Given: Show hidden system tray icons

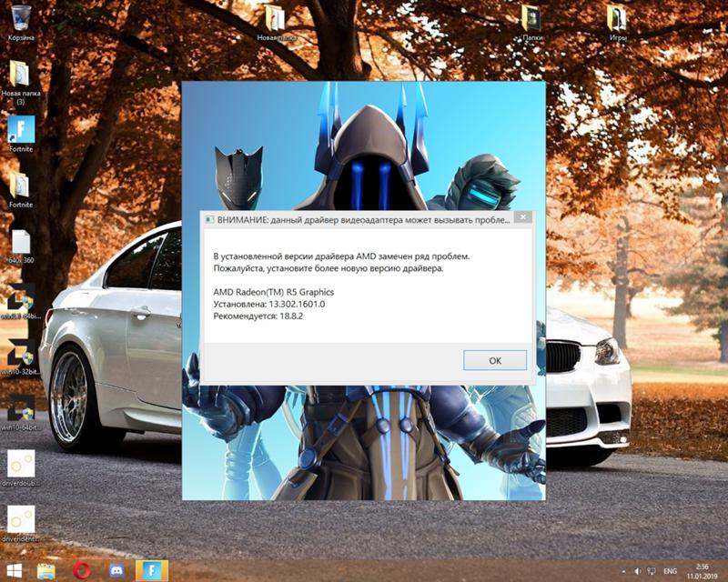Looking at the screenshot, I should 623,571.
